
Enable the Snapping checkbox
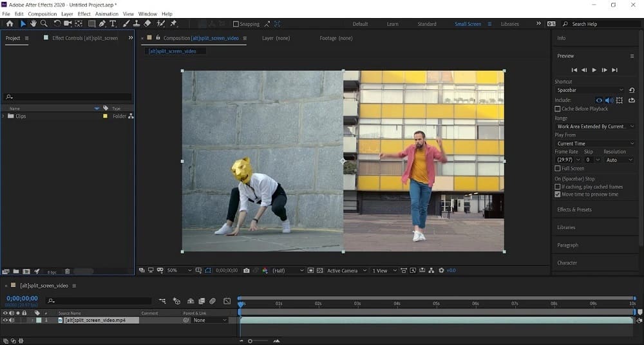(236, 24)
